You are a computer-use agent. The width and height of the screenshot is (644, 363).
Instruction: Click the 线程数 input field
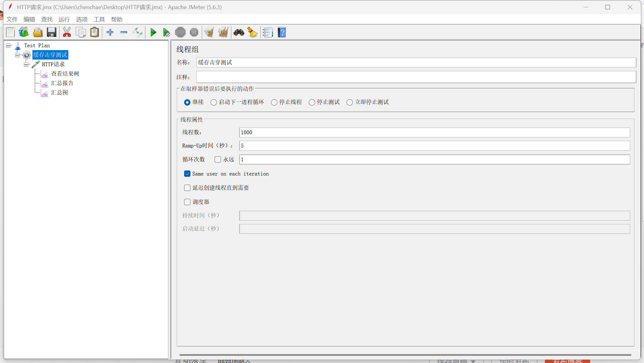[434, 132]
